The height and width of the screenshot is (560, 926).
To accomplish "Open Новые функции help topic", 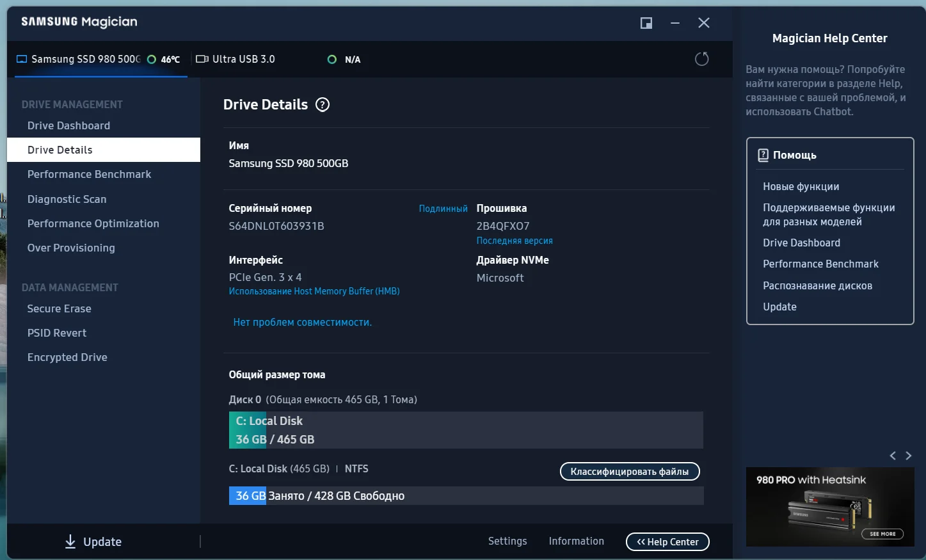I will (801, 186).
